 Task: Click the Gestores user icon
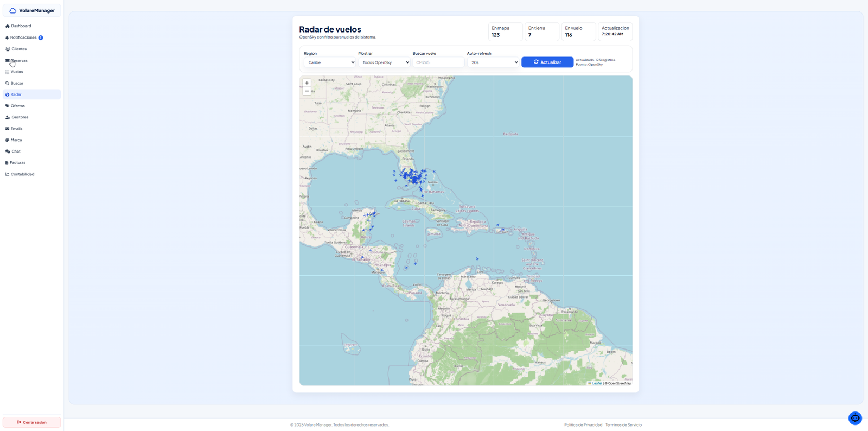pos(8,117)
